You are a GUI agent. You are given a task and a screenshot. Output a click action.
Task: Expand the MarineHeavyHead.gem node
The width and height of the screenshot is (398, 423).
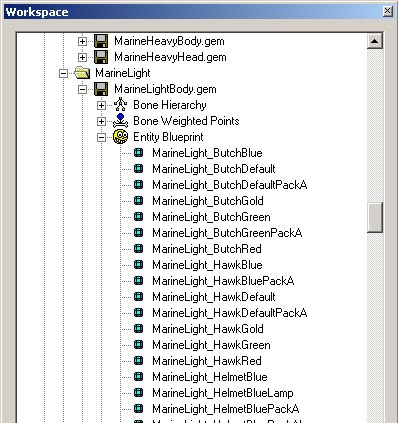click(x=82, y=57)
